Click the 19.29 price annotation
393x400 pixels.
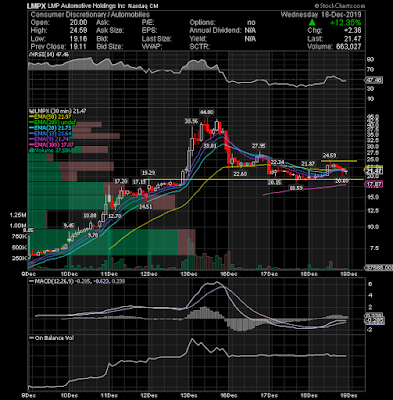pos(148,173)
